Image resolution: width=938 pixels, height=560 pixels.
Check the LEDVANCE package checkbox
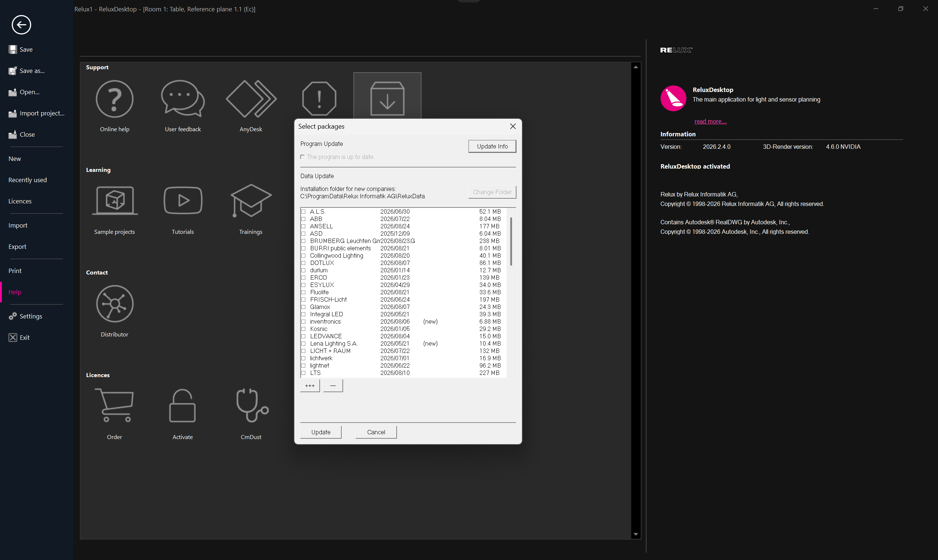(x=304, y=336)
